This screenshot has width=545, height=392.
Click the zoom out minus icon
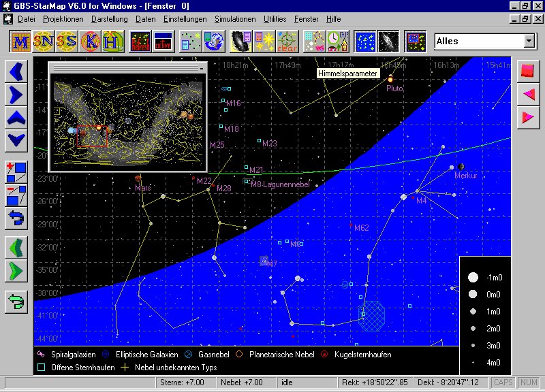coord(16,195)
